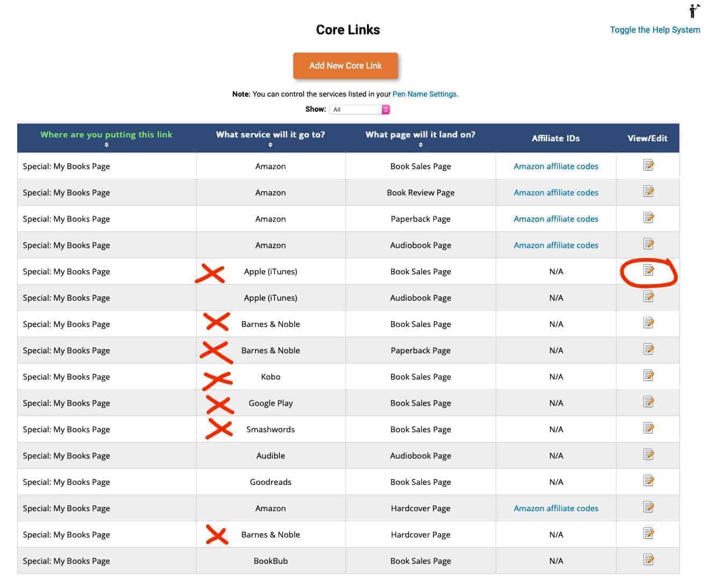The width and height of the screenshot is (710, 588).
Task: Open Amazon affiliate codes for Book Review Page
Action: (556, 193)
